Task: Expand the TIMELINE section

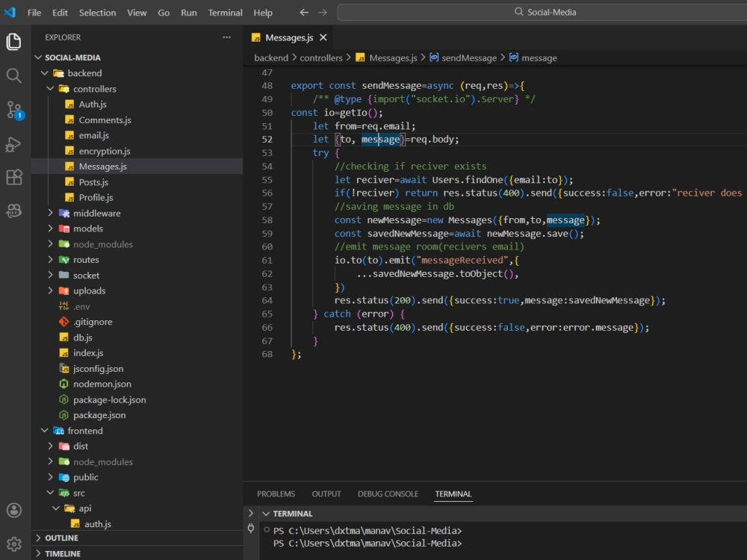Action: pyautogui.click(x=137, y=553)
